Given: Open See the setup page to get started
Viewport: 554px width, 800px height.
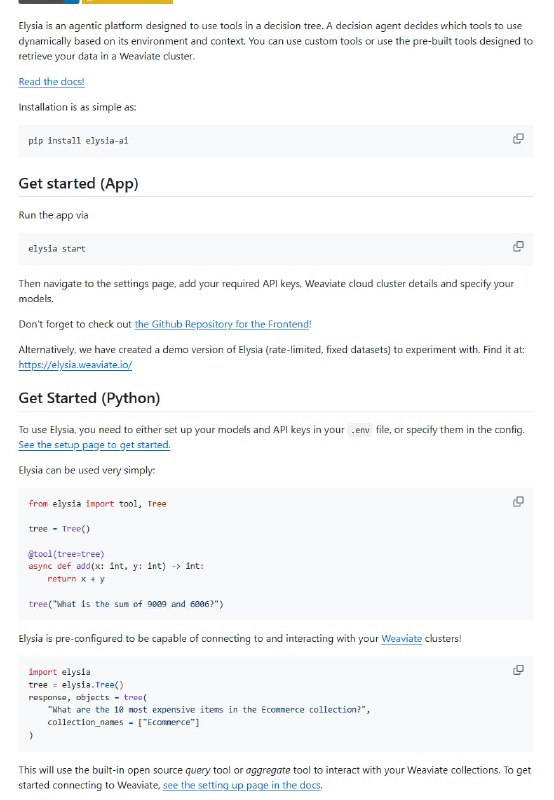Looking at the screenshot, I should point(94,445).
